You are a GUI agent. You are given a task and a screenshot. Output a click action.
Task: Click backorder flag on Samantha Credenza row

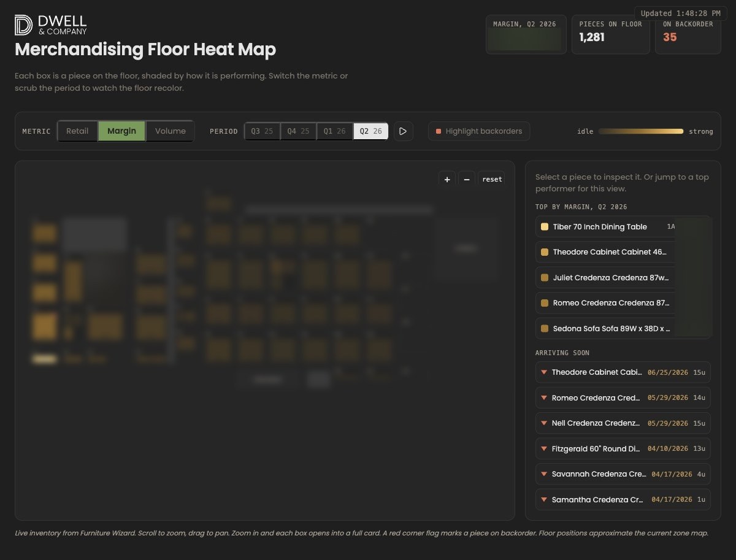[x=543, y=500]
